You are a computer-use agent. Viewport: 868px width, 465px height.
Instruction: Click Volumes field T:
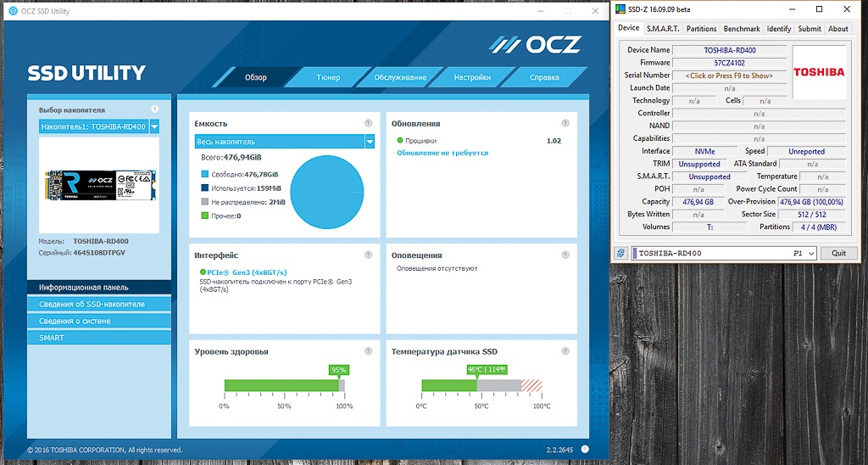click(x=709, y=227)
